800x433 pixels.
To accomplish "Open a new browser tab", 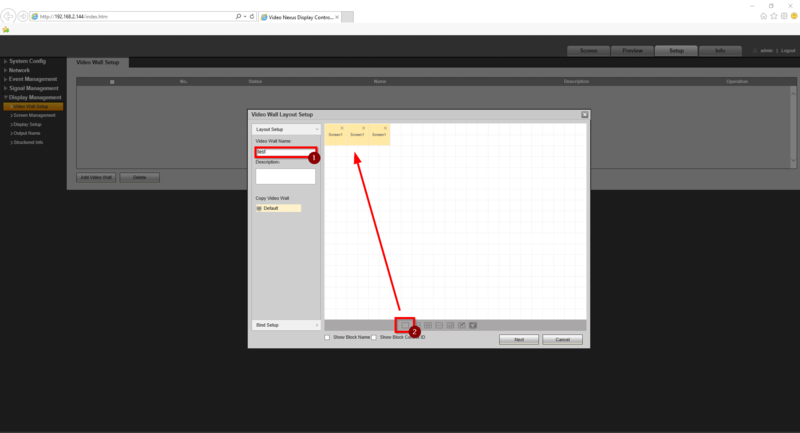I will click(347, 17).
